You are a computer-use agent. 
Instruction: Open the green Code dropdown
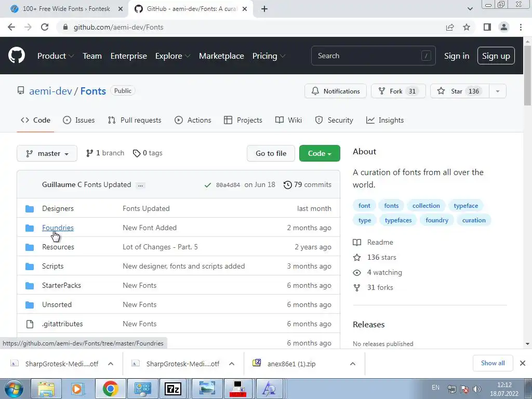click(x=320, y=153)
